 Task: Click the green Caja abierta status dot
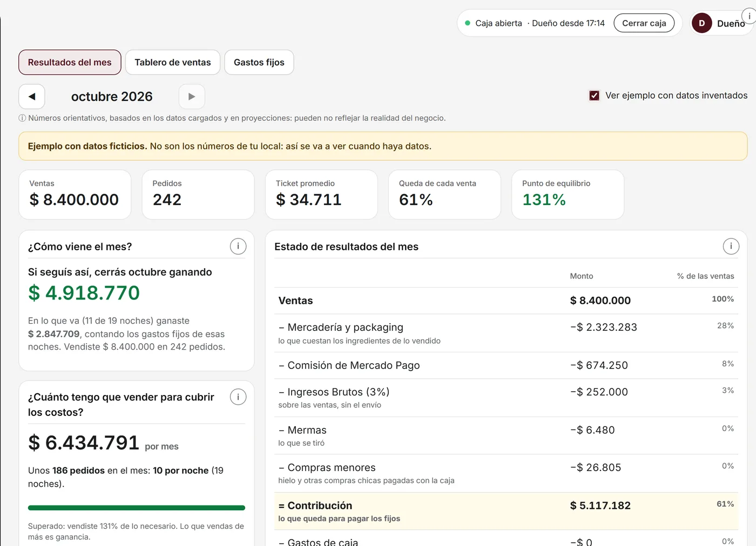point(468,23)
